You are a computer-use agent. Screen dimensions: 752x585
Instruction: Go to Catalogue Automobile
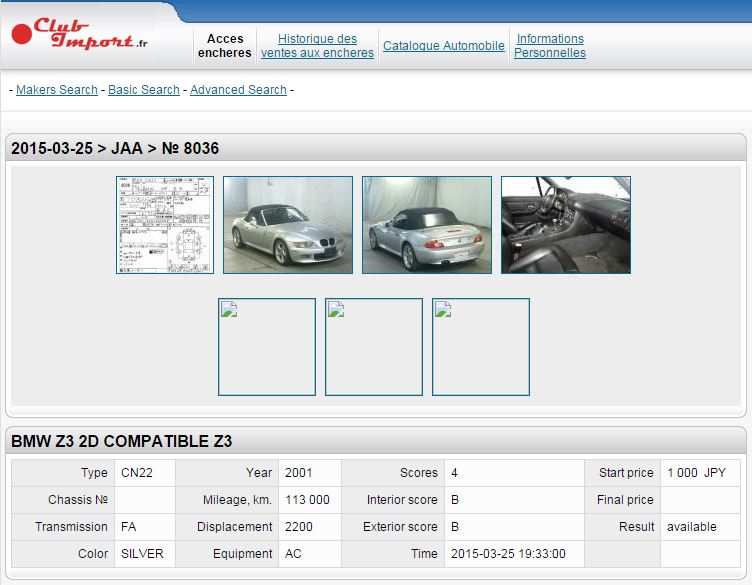coord(443,46)
